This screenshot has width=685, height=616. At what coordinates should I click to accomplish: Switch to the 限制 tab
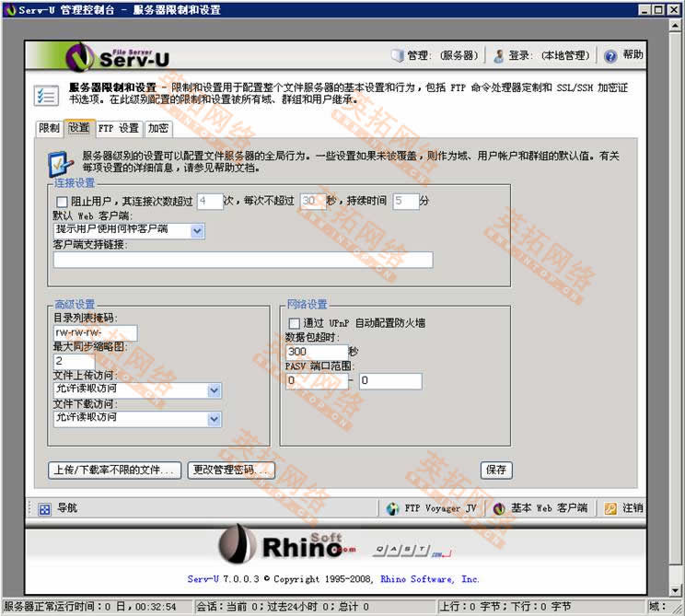tap(49, 128)
